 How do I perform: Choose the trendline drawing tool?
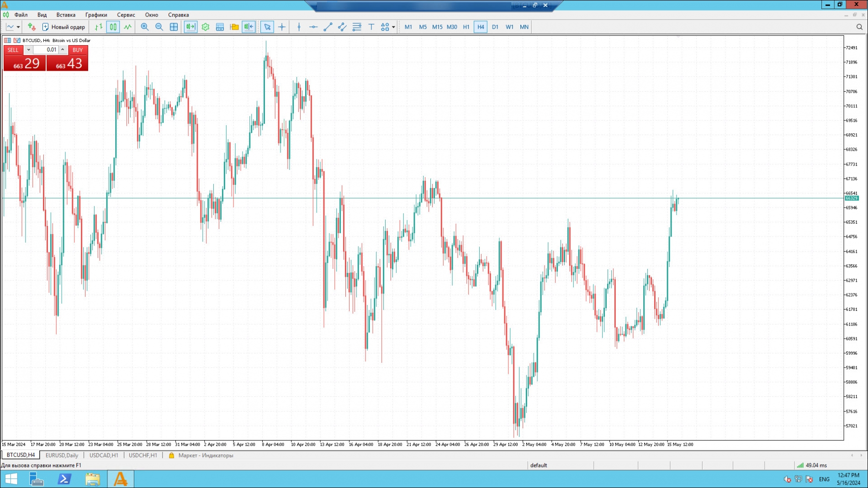[x=328, y=27]
